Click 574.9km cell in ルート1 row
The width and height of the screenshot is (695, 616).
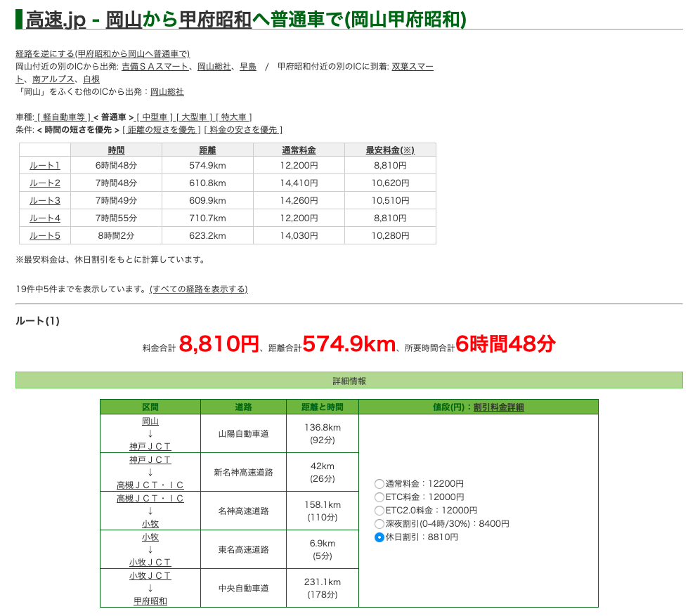pyautogui.click(x=207, y=165)
